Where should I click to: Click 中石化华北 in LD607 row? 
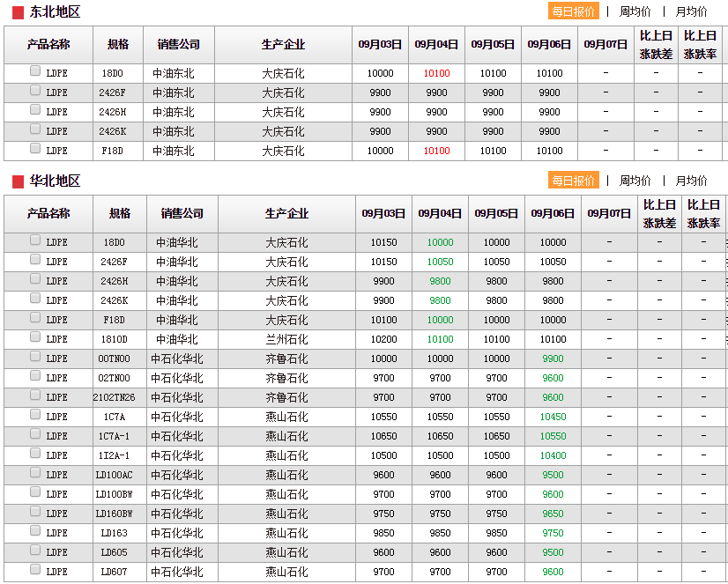pos(177,572)
